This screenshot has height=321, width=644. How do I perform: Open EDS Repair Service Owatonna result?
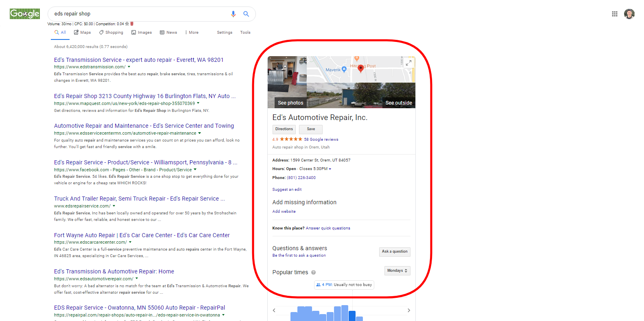(140, 308)
